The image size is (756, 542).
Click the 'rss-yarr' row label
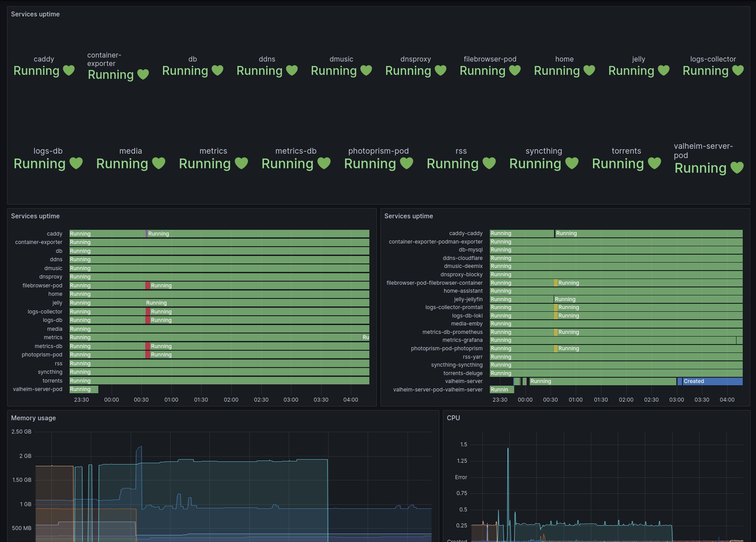[x=473, y=357]
